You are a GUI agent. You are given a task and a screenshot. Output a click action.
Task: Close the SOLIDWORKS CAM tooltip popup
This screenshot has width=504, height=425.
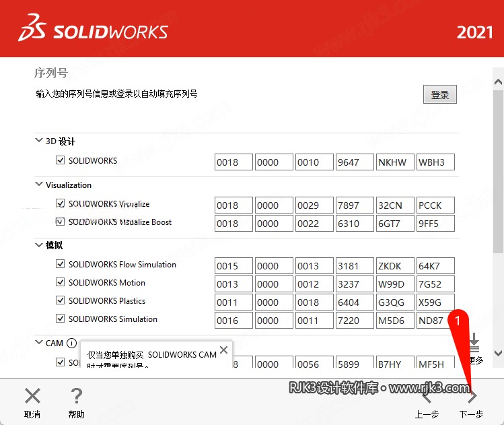[223, 350]
